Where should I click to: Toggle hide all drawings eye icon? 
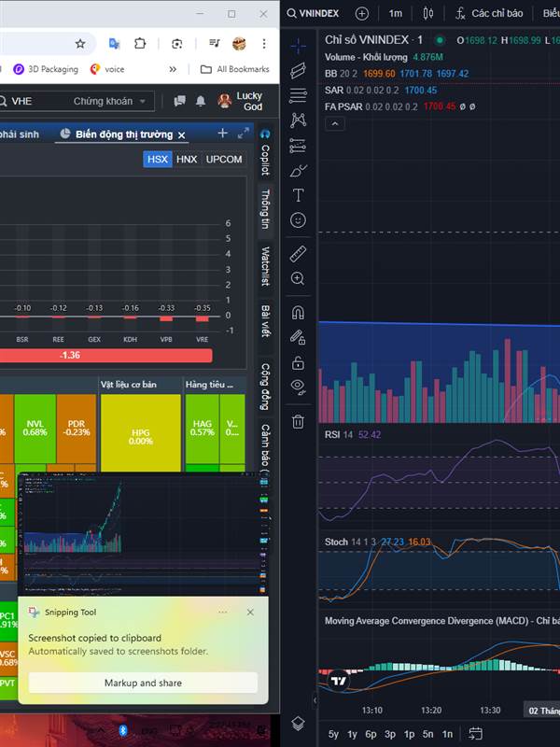pyautogui.click(x=298, y=386)
